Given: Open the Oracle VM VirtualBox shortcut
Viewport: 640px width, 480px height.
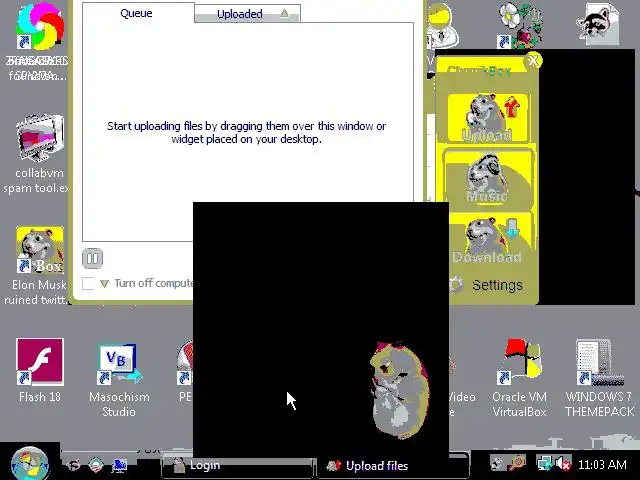Looking at the screenshot, I should point(519,378).
